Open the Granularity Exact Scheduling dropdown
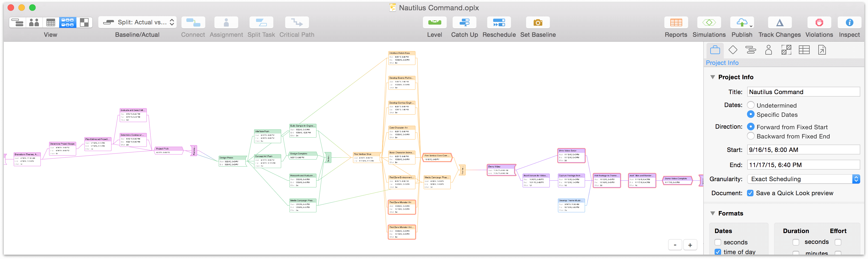 (x=803, y=179)
